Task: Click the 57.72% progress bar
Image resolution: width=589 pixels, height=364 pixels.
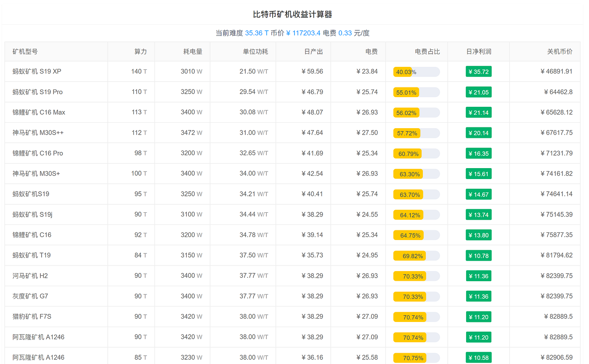Action: [x=417, y=133]
